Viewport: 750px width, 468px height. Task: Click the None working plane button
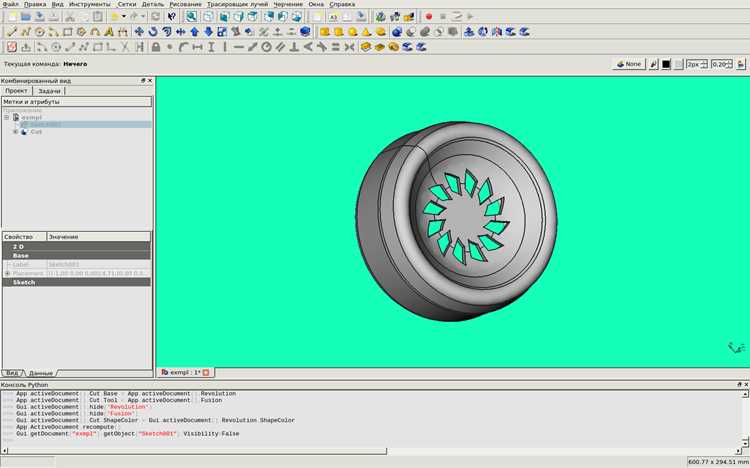coord(629,64)
